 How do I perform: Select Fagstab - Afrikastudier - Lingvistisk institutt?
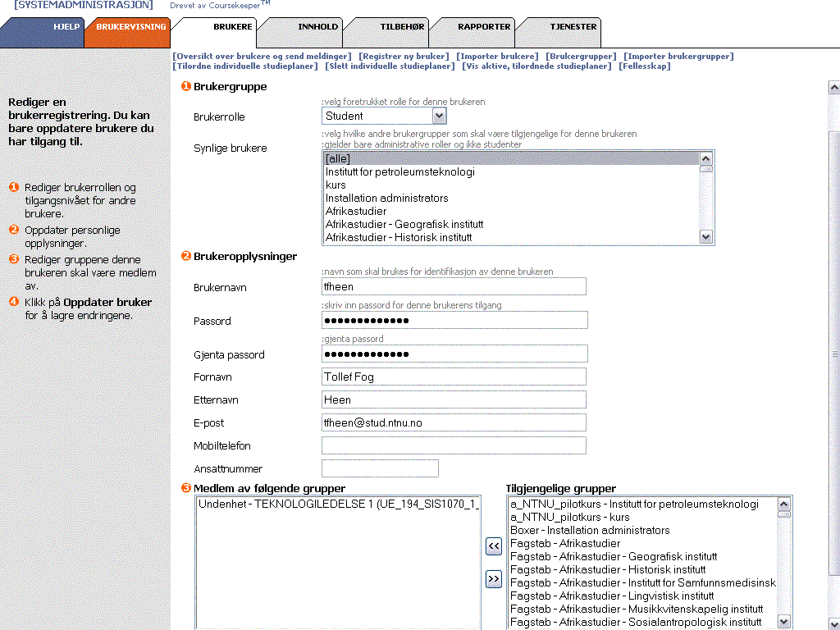pos(642,596)
